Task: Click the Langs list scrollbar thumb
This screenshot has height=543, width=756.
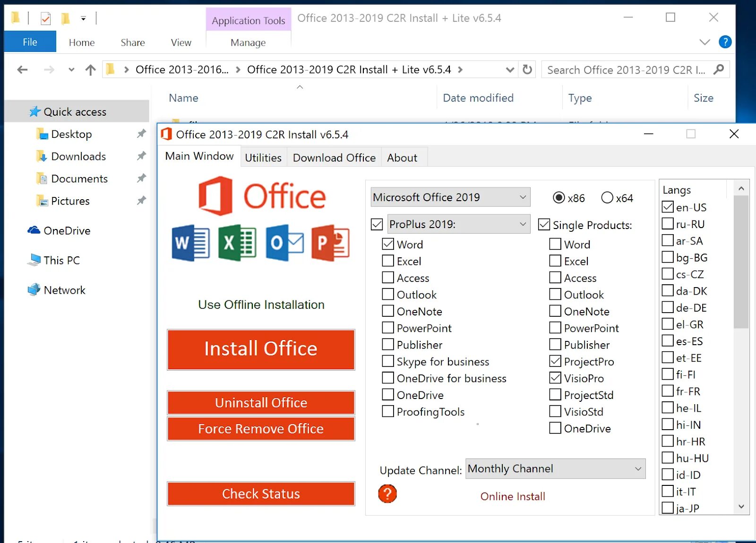Action: (x=741, y=262)
